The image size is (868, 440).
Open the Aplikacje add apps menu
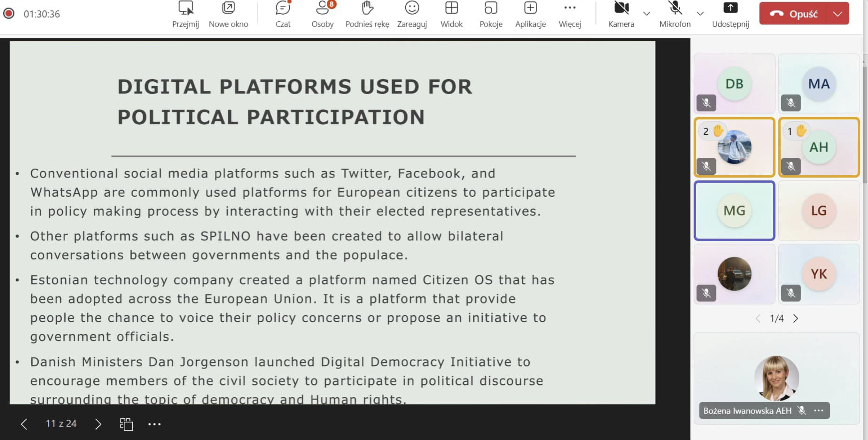530,14
